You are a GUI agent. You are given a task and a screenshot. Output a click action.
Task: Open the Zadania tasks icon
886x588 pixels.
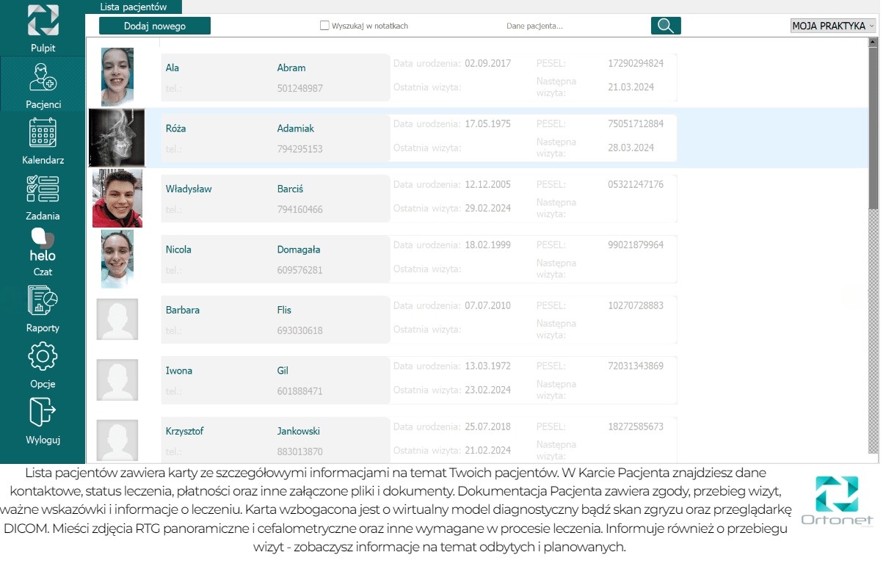click(x=43, y=189)
